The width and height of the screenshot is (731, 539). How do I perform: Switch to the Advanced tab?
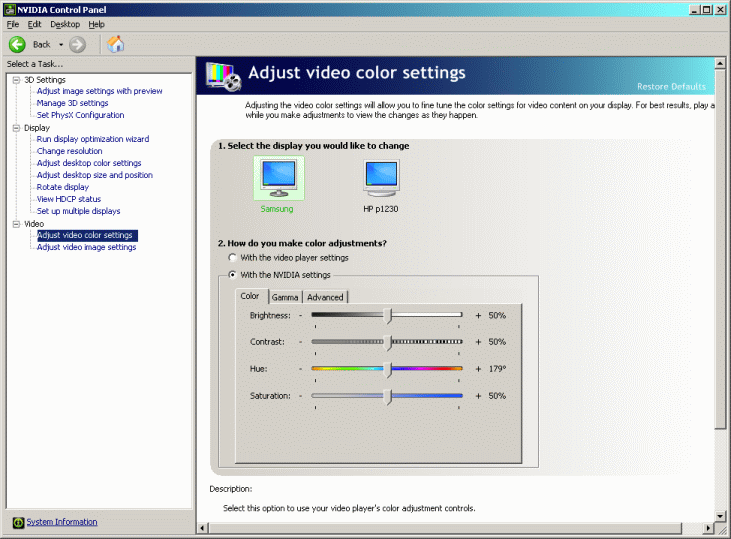coord(325,297)
